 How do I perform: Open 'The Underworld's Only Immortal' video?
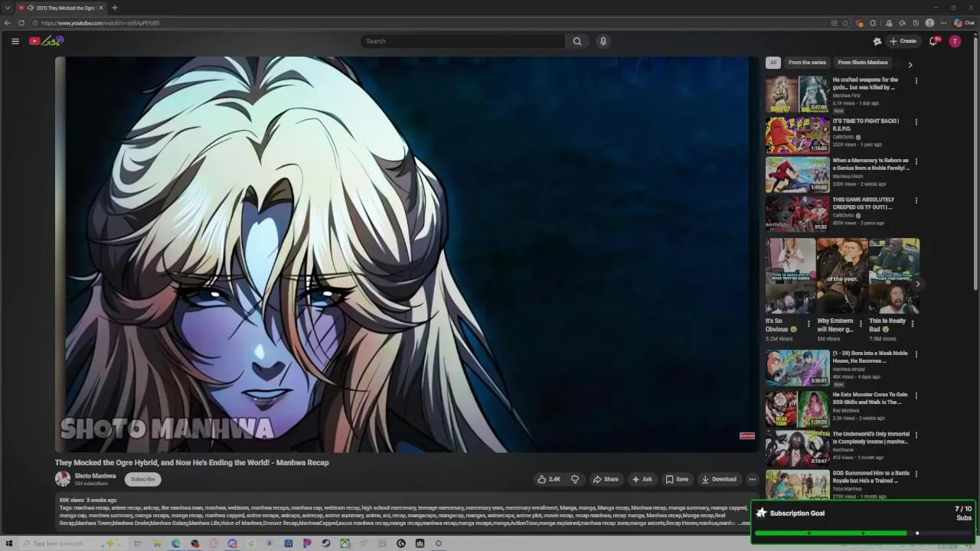[797, 448]
